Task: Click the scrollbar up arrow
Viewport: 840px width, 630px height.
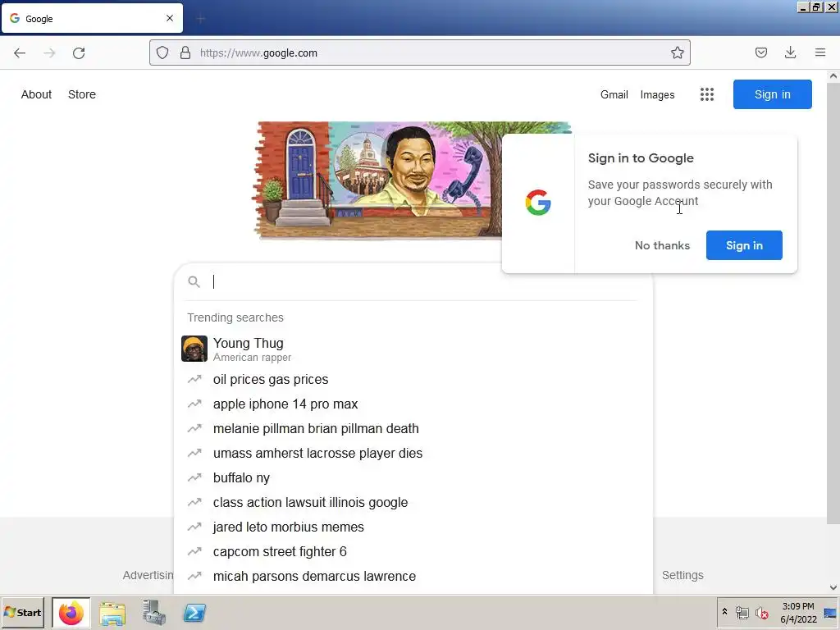Action: (x=833, y=76)
